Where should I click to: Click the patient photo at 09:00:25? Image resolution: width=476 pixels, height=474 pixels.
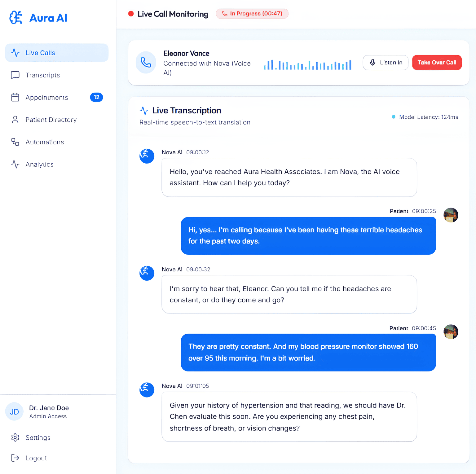(451, 215)
